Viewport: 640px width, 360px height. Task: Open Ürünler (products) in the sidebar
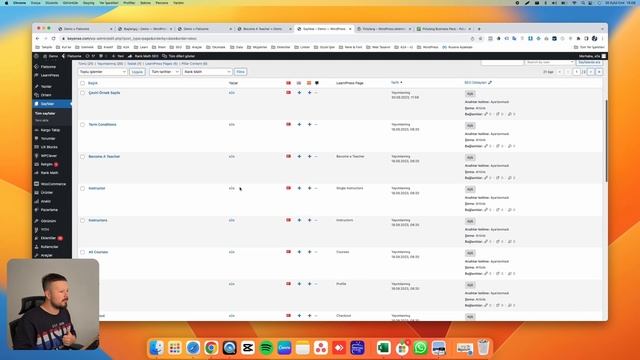pyautogui.click(x=47, y=193)
